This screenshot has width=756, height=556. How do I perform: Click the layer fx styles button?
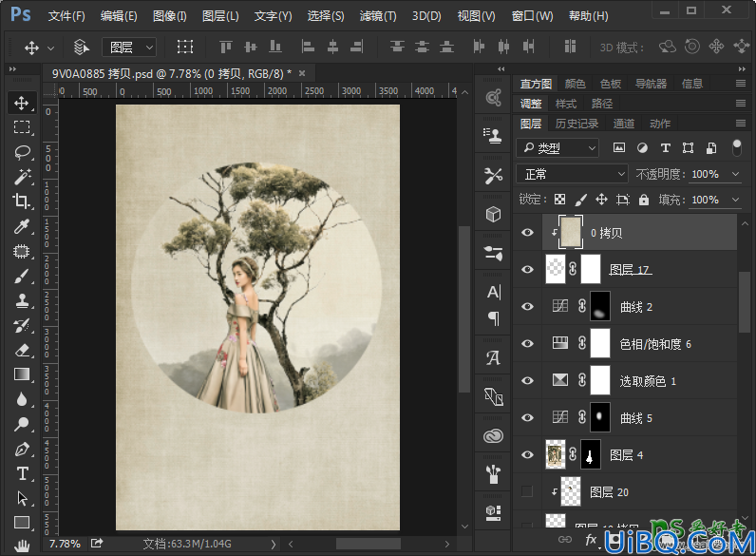click(x=591, y=540)
